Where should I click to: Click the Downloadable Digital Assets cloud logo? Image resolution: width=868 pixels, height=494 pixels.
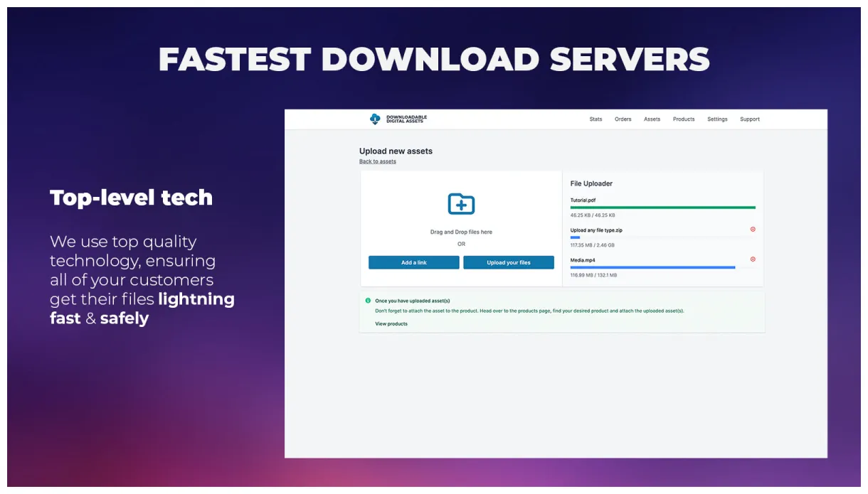[x=375, y=119]
